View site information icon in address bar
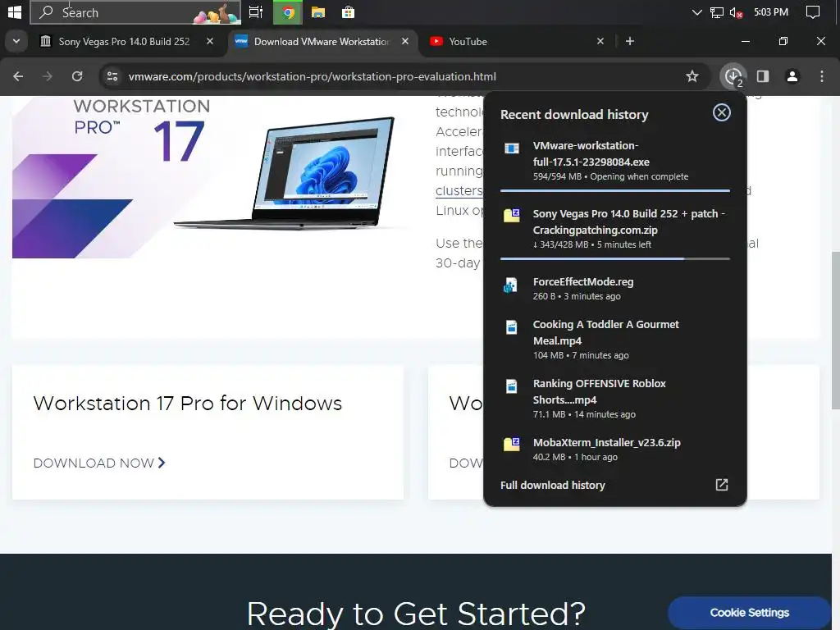The image size is (840, 630). [x=112, y=76]
